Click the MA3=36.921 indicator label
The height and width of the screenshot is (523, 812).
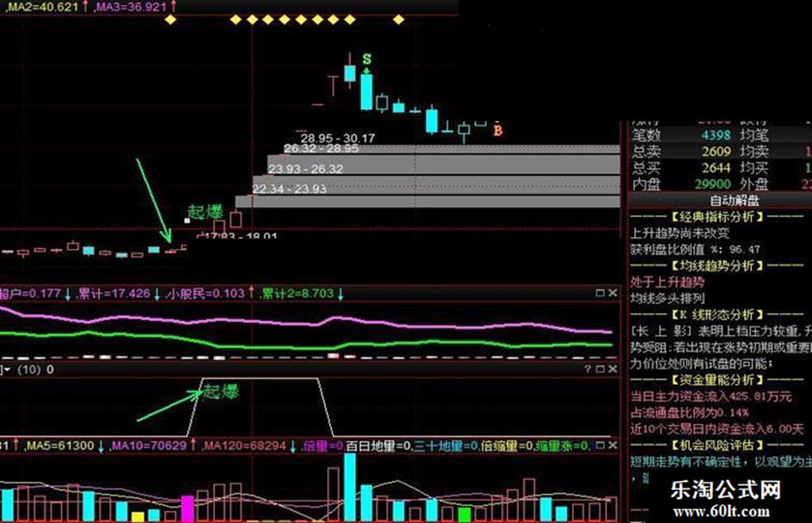tap(133, 7)
